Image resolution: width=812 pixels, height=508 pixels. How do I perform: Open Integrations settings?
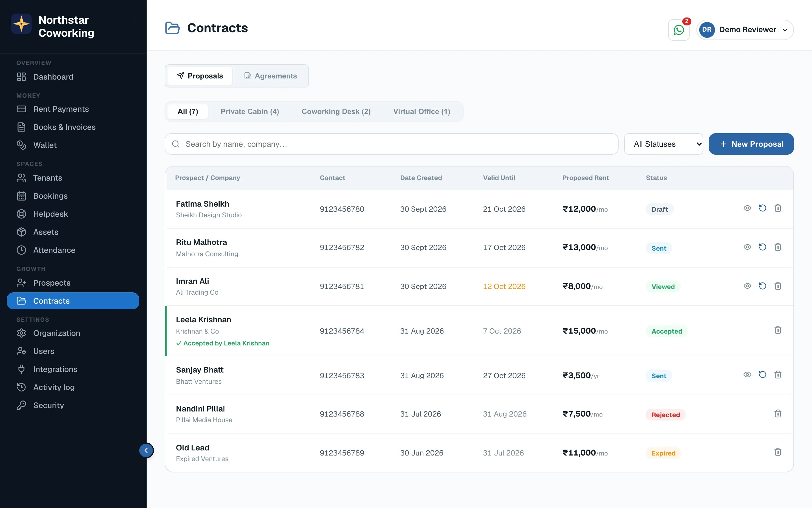[73, 369]
